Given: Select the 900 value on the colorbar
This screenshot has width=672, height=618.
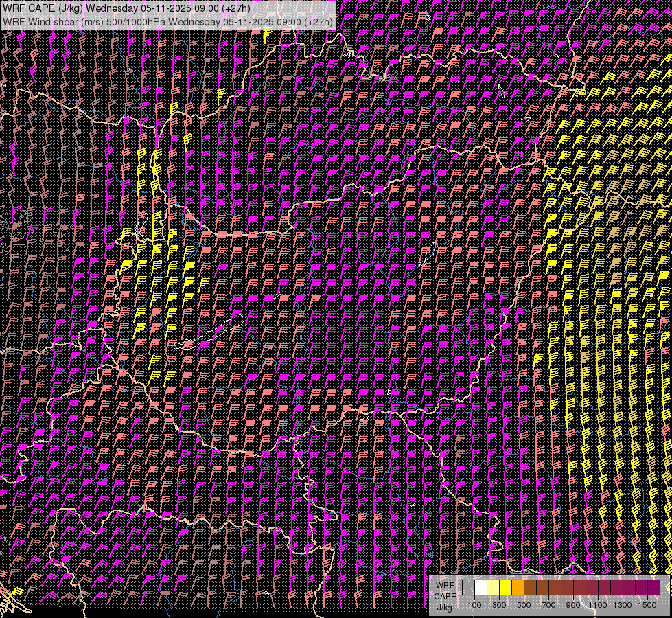Looking at the screenshot, I should [573, 605].
